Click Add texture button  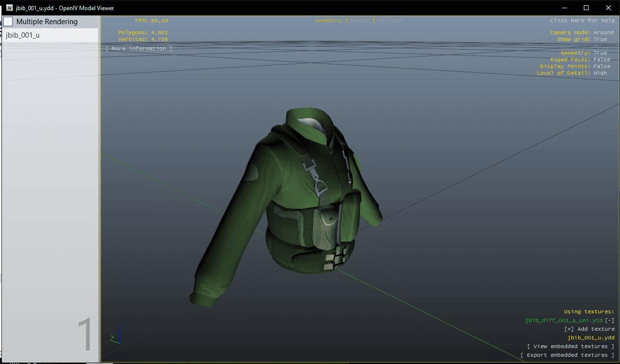tap(589, 329)
